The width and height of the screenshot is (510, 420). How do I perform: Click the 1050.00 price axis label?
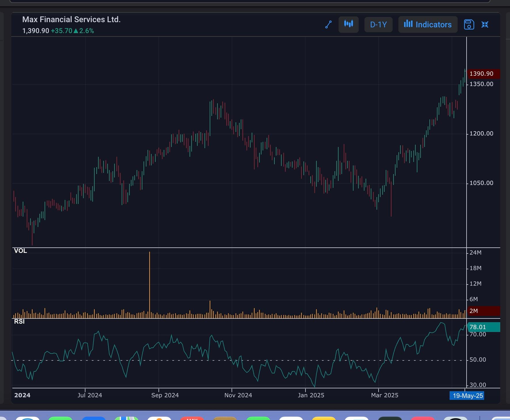(x=481, y=183)
